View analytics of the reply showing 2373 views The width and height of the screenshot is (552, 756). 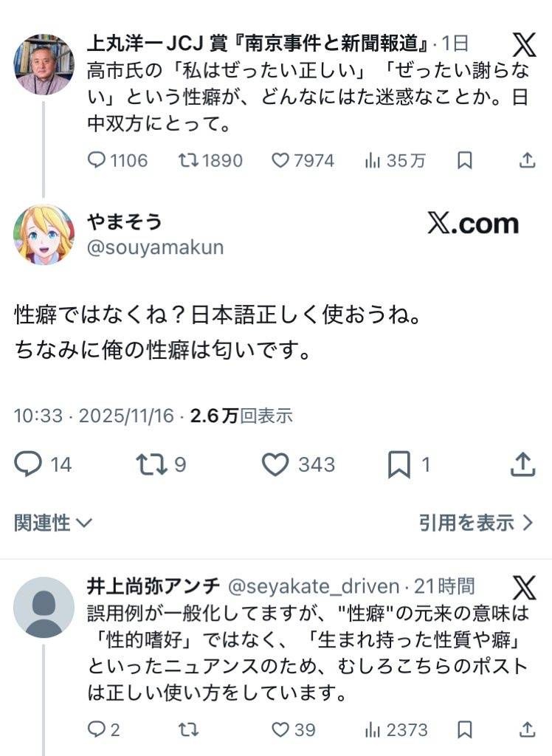click(x=373, y=730)
